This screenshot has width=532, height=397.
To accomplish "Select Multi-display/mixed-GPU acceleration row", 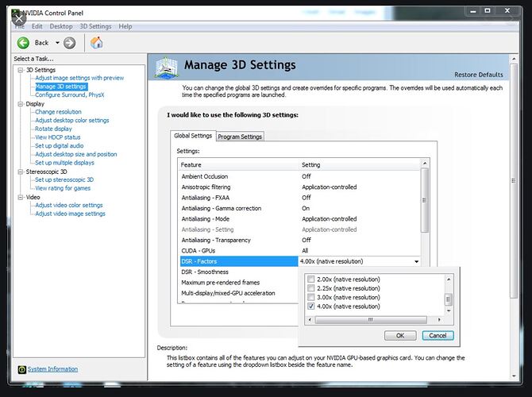I will [239, 293].
